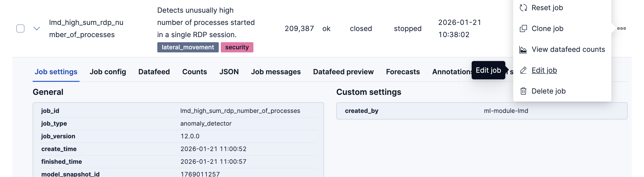Screen dimensions: 644x177
Task: Choose Clone job from the actions menu
Action: 547,28
